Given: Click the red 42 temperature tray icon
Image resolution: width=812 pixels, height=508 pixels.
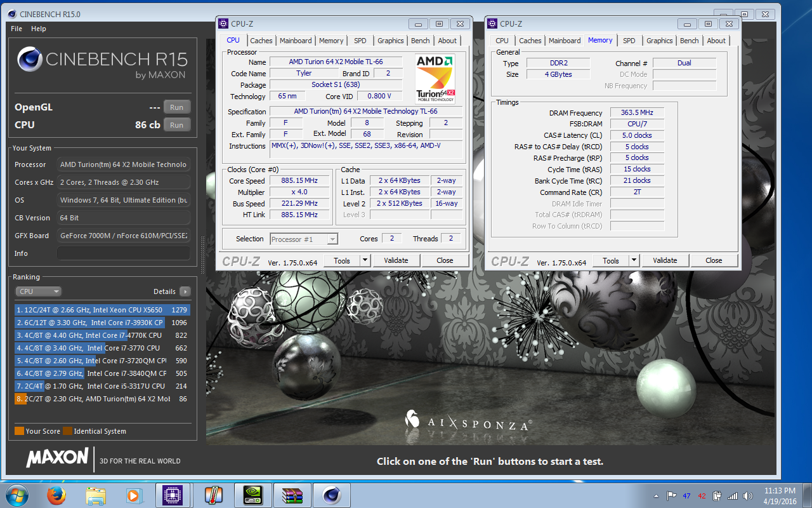Looking at the screenshot, I should [x=702, y=496].
